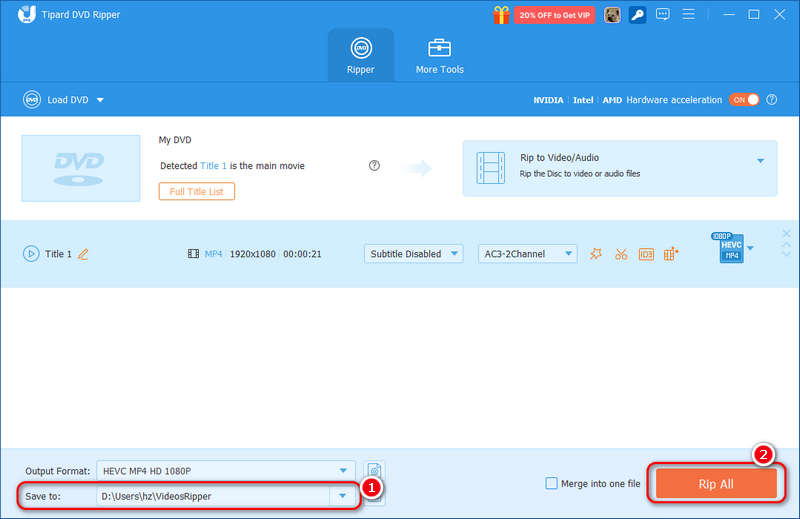Open the Subtitle Disabled dropdown
This screenshot has height=519, width=800.
[414, 254]
